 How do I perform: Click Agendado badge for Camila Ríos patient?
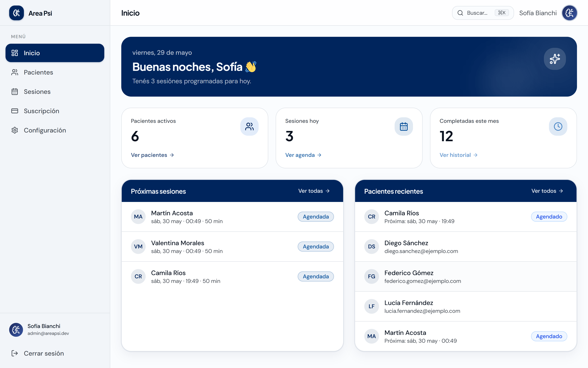click(x=549, y=217)
